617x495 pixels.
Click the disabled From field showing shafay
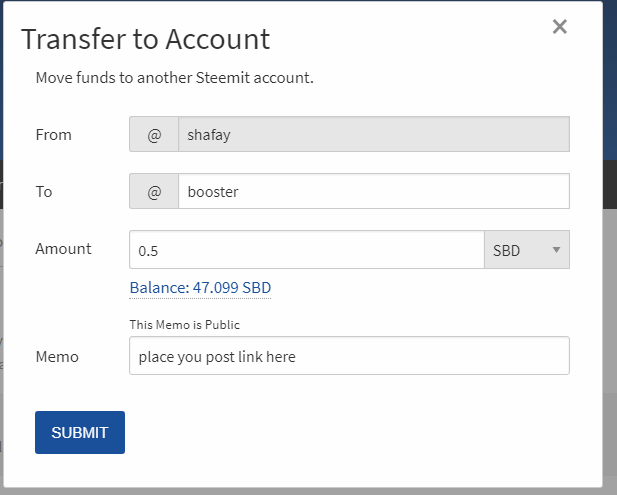373,135
